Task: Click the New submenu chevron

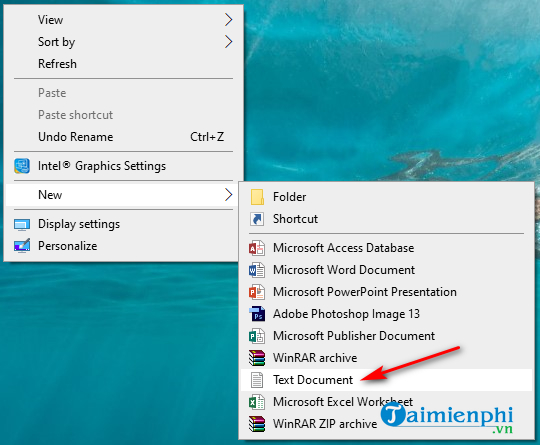Action: pyautogui.click(x=228, y=195)
